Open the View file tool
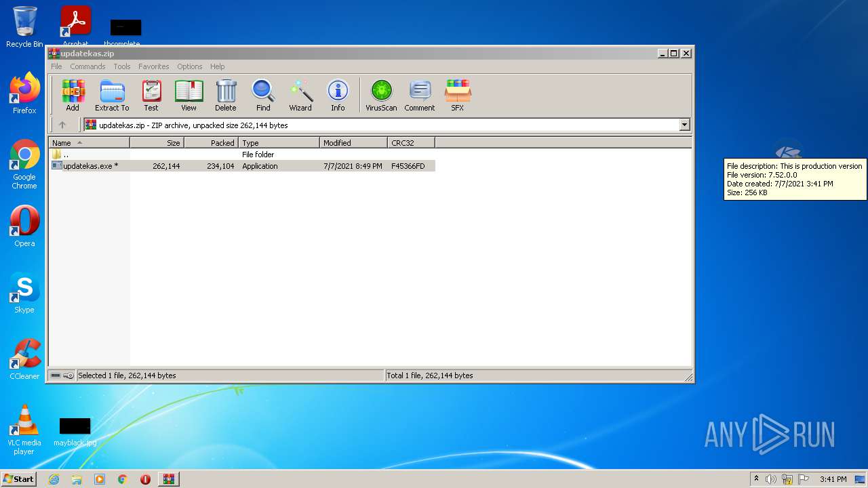The width and height of the screenshot is (868, 488). coord(189,95)
